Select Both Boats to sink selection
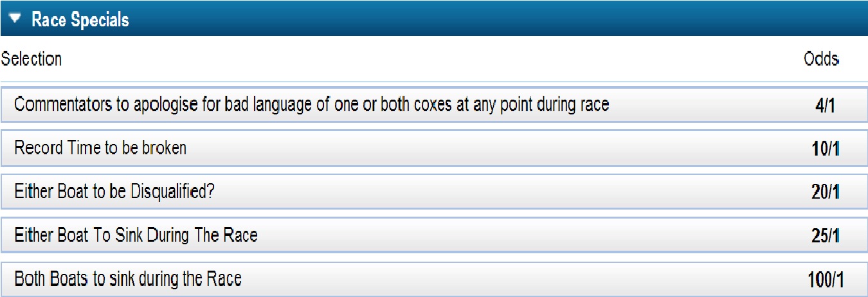The width and height of the screenshot is (868, 297). tap(128, 279)
